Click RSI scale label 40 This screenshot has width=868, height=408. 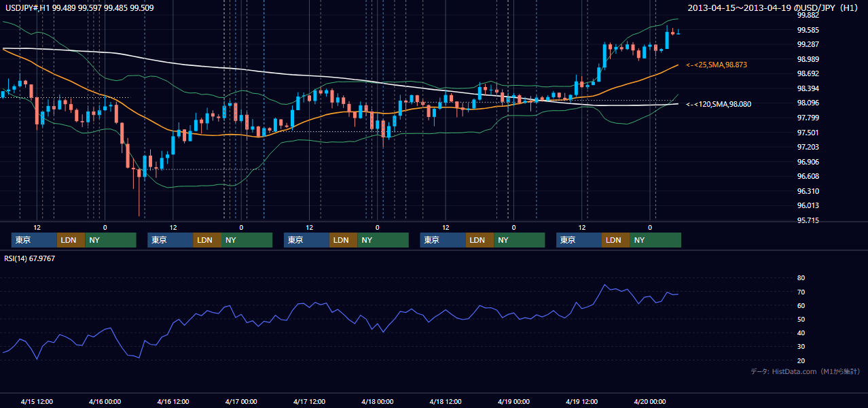(801, 333)
